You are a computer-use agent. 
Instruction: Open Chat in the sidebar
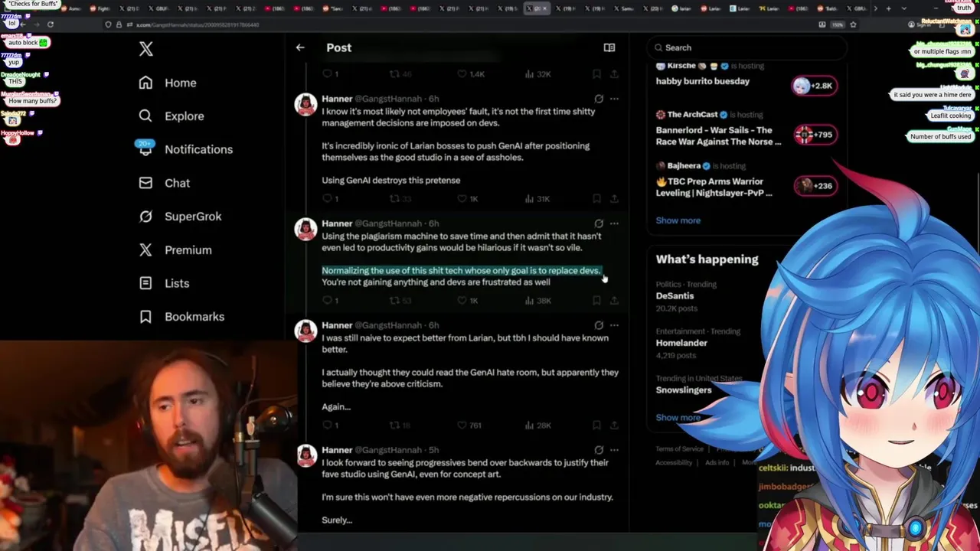click(164, 183)
